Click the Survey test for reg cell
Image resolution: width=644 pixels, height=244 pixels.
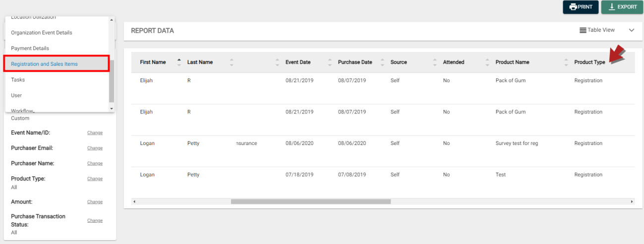pos(517,143)
